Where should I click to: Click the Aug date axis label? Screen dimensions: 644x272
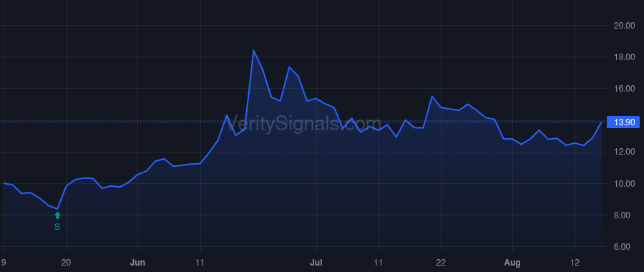pyautogui.click(x=512, y=263)
